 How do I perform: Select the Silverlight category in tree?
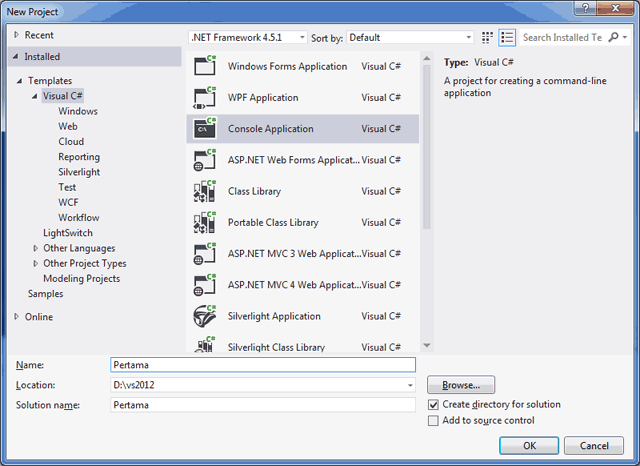point(79,172)
